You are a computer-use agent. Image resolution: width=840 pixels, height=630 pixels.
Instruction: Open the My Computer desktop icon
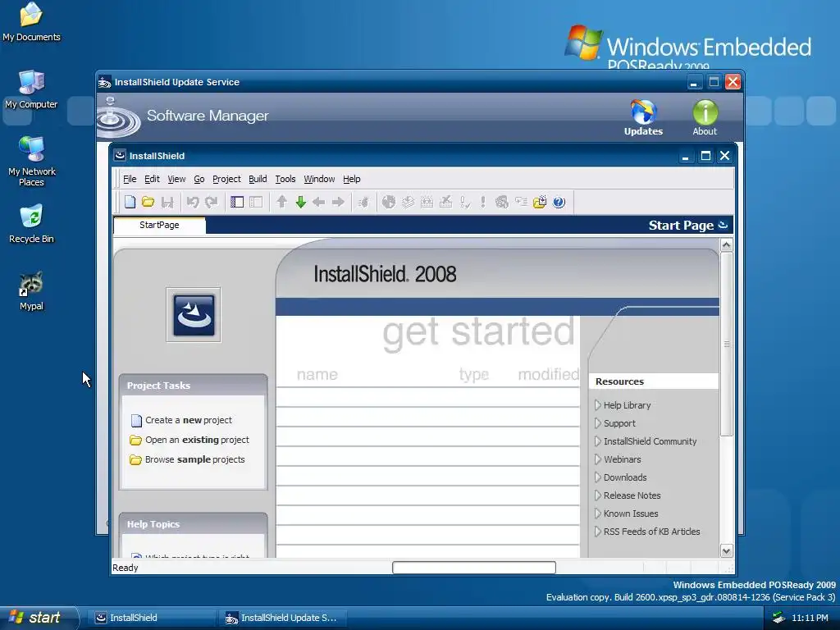pos(31,89)
